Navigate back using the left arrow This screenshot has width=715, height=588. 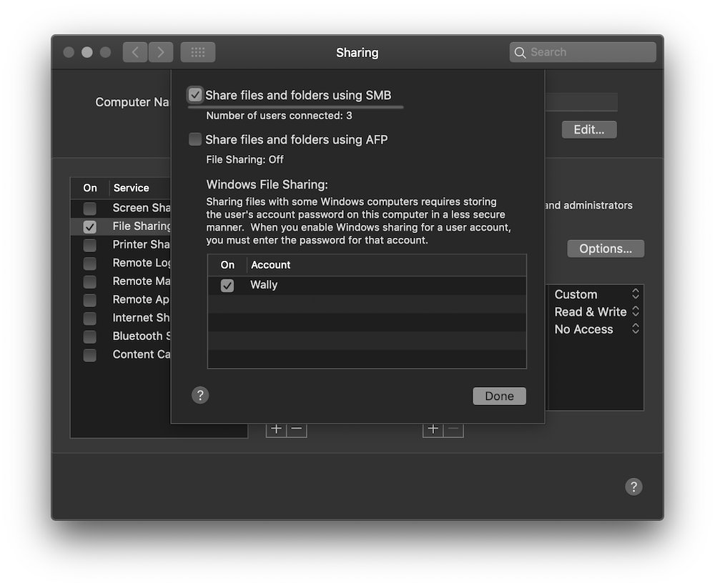click(x=135, y=51)
